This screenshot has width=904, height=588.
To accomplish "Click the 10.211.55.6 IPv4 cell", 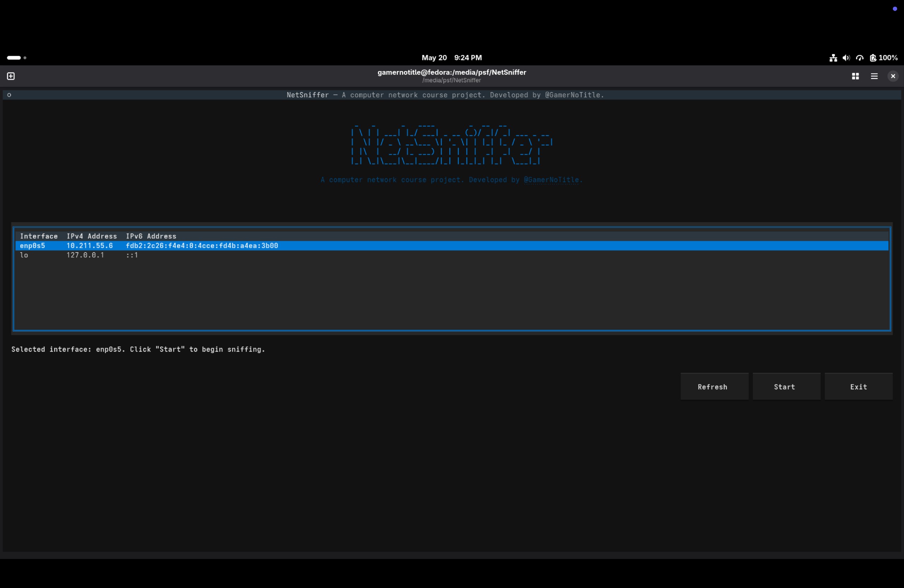I will click(90, 246).
